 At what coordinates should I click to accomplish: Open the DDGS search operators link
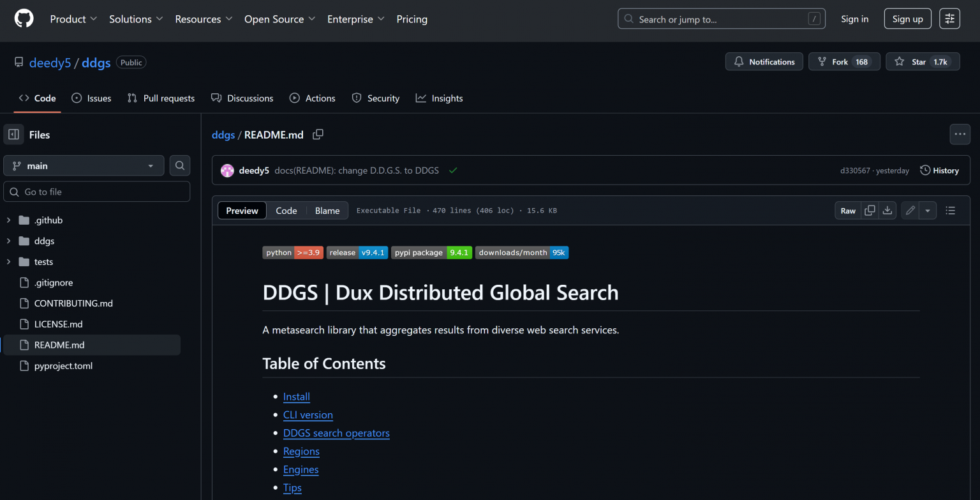(336, 433)
